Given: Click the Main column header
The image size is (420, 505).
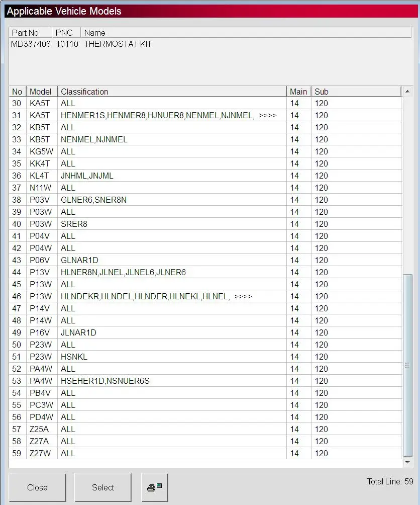Looking at the screenshot, I should [x=299, y=92].
